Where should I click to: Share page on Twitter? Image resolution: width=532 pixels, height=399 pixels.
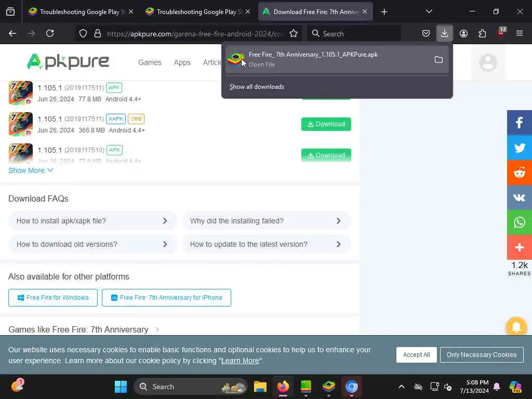coord(520,148)
